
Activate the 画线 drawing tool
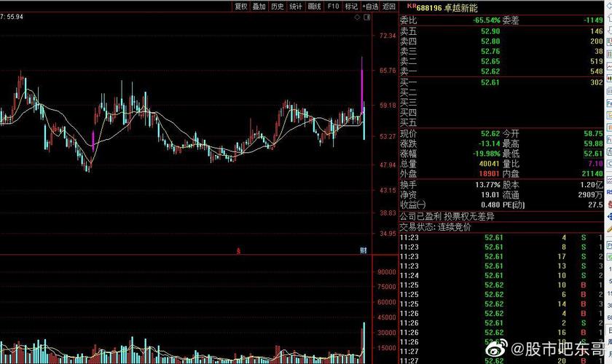tap(314, 7)
